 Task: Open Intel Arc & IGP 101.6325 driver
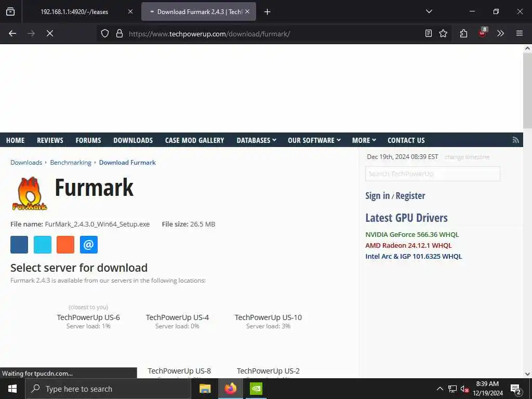414,256
